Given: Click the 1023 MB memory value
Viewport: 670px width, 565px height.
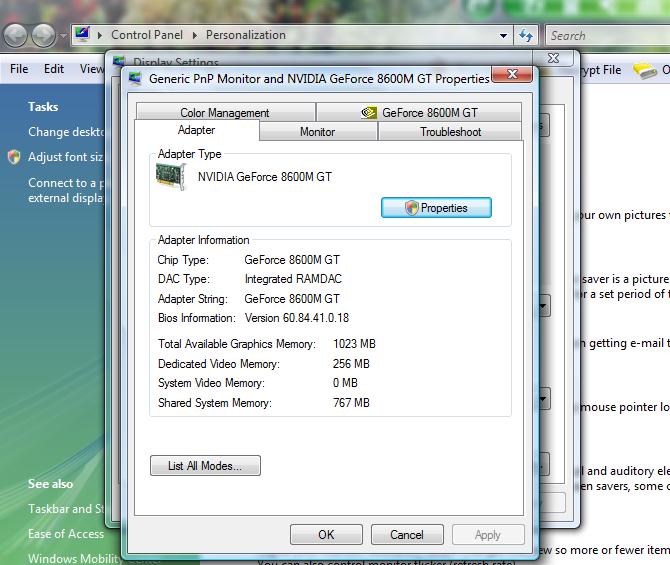Looking at the screenshot, I should click(354, 344).
